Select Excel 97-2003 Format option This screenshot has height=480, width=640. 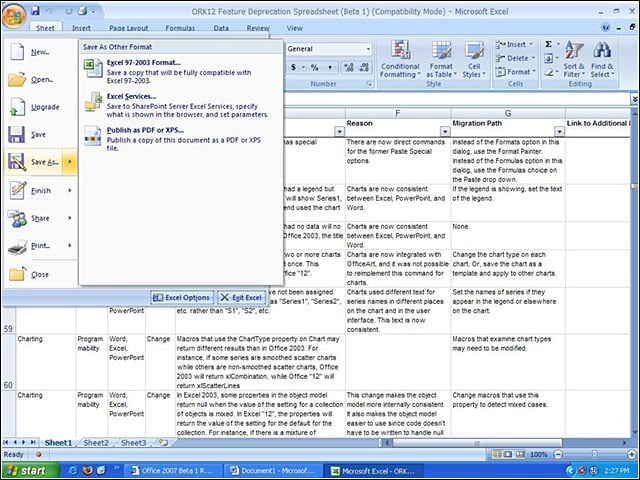(x=180, y=71)
